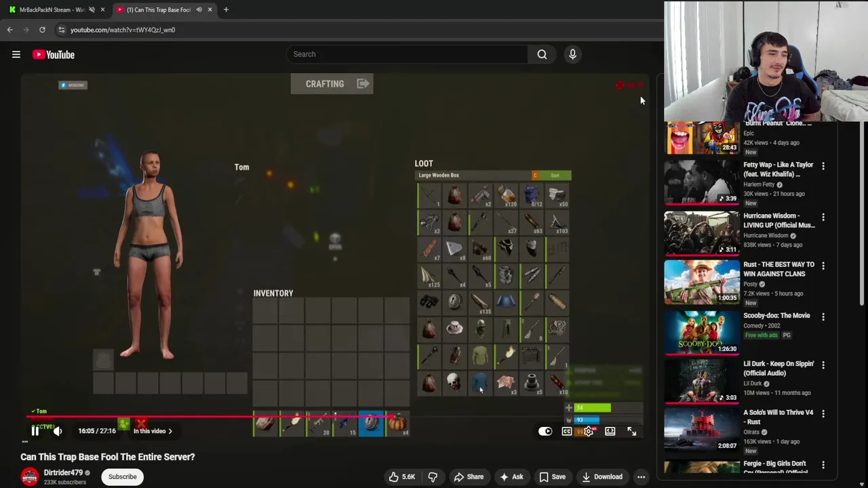
Task: Open A Solo's Will to Thrive V4 title
Action: (x=778, y=417)
